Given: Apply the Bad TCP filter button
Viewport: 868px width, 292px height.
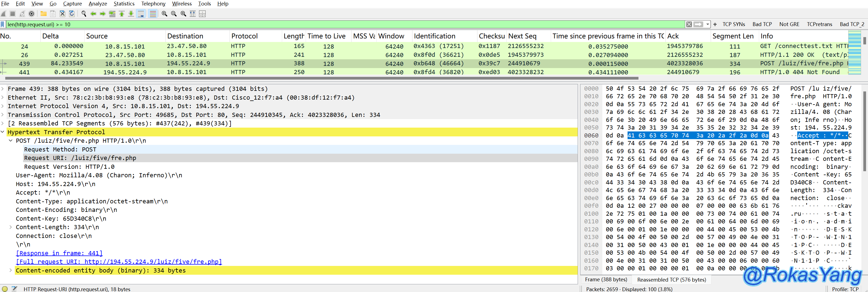Looking at the screenshot, I should pos(762,24).
